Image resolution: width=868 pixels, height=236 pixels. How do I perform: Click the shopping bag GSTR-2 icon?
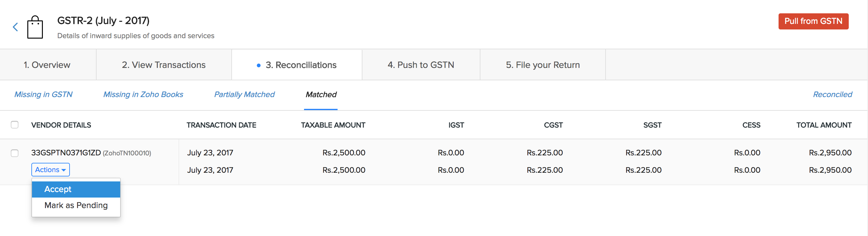pos(35,27)
